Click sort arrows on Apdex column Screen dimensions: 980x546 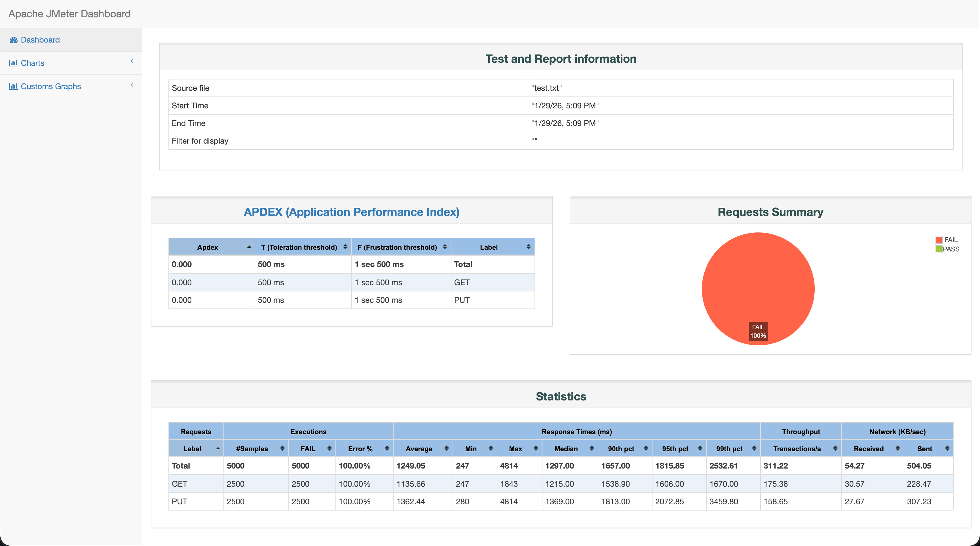249,247
